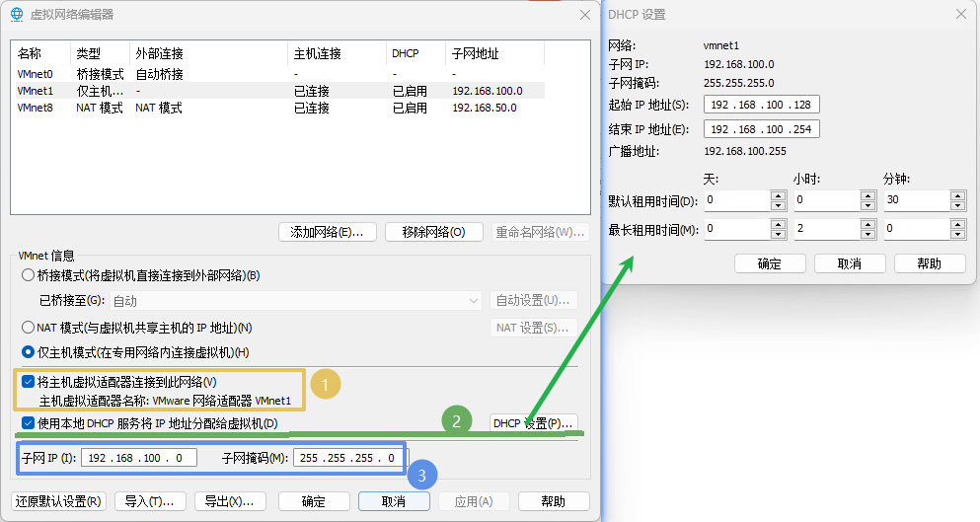
Task: Toggle connect host virtual adapter checkbox
Action: tap(28, 382)
